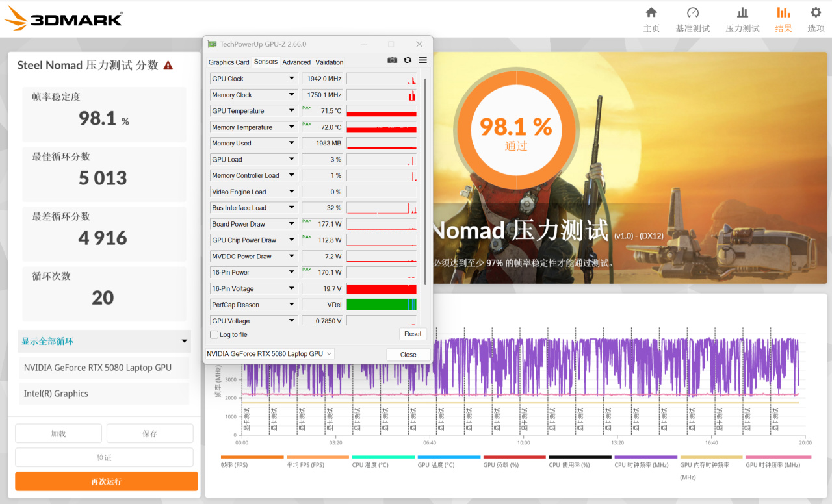The width and height of the screenshot is (832, 504).
Task: Click the 加载 load button
Action: click(58, 433)
